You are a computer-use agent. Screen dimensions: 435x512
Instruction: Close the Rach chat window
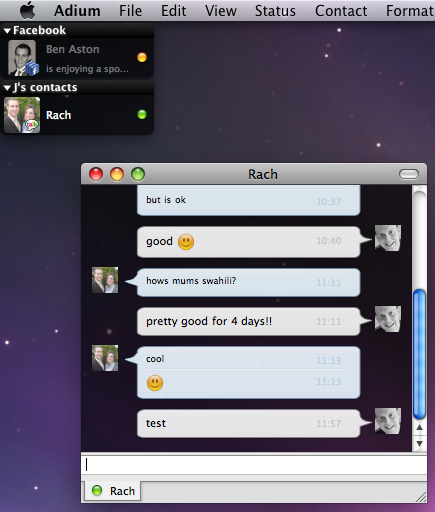(x=96, y=174)
